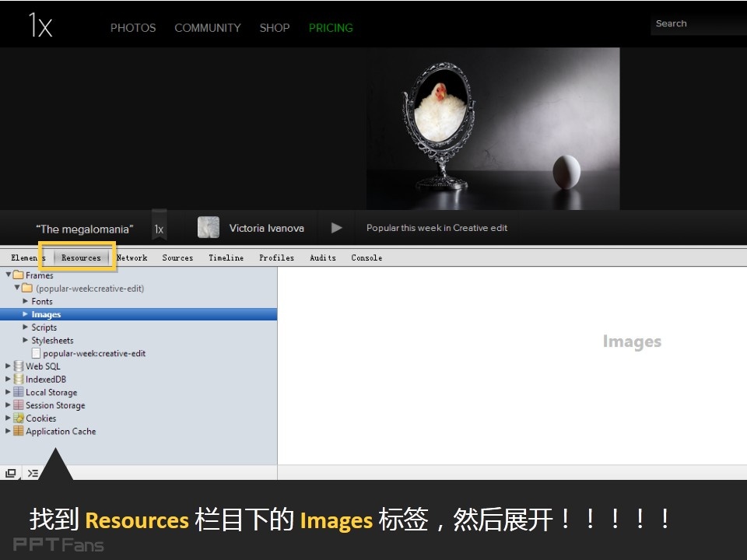Click the 1x site logo
The width and height of the screenshot is (747, 560).
click(x=40, y=26)
